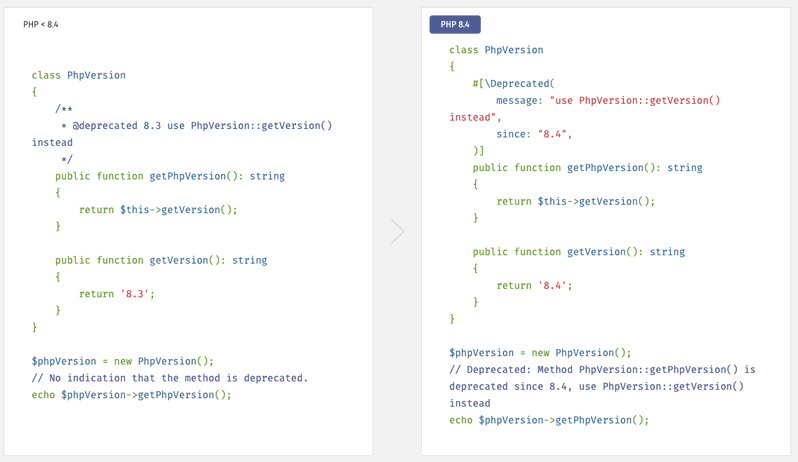Select "class PhpVersion" in the PHP < 8.4 panel
Viewport: 798px width, 462px height.
(x=78, y=75)
